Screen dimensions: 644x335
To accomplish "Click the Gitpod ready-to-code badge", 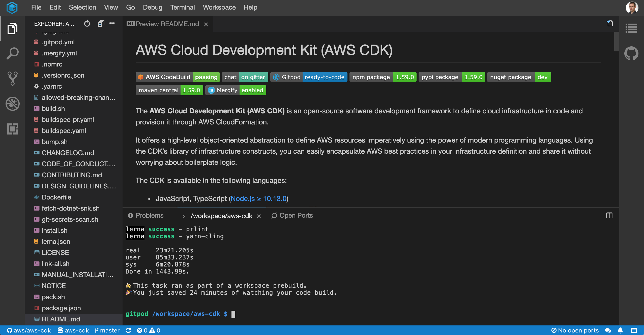I will [x=309, y=77].
